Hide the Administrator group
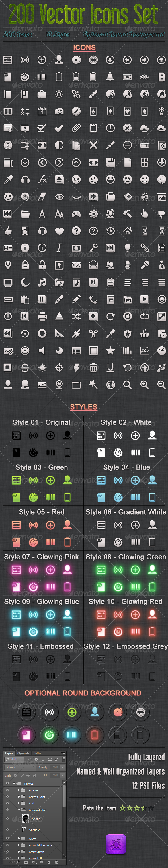 point(7,810)
